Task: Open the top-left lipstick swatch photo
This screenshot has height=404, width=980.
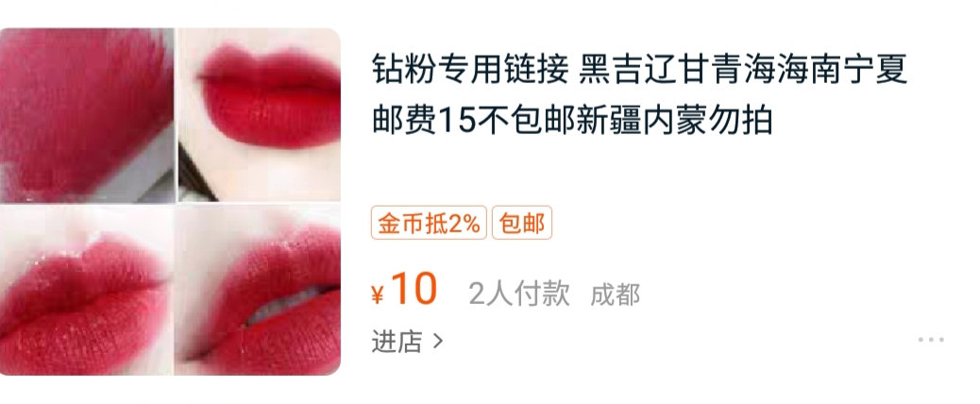Action: point(86,115)
